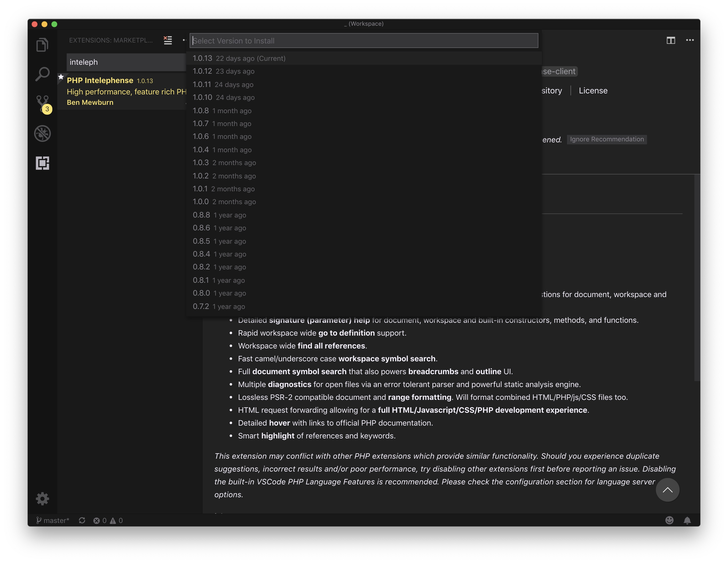
Task: Select version 1.0.11
Action: click(364, 84)
